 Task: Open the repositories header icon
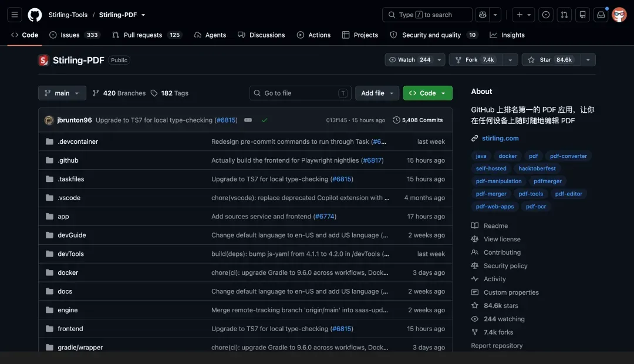coord(583,15)
